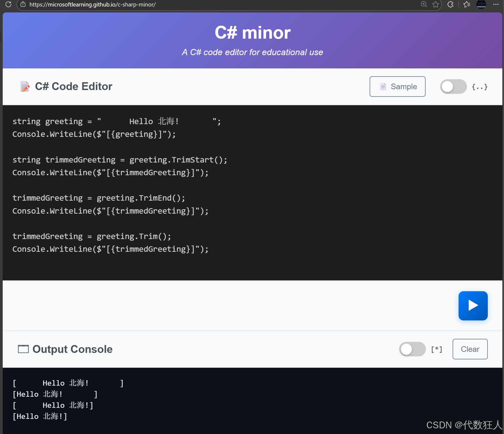Add page to favorites with the star icon

(435, 4)
